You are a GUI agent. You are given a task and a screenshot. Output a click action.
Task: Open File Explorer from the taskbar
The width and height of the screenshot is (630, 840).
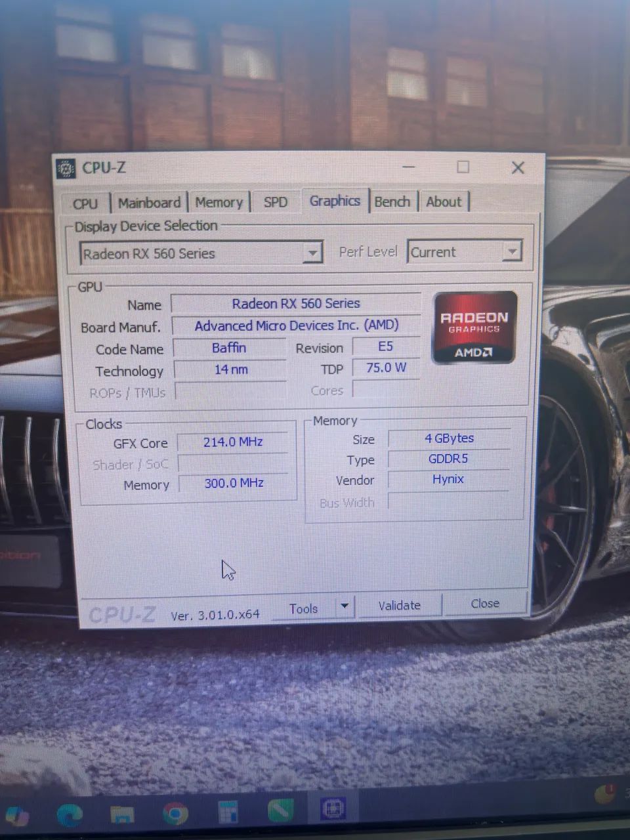(x=122, y=814)
